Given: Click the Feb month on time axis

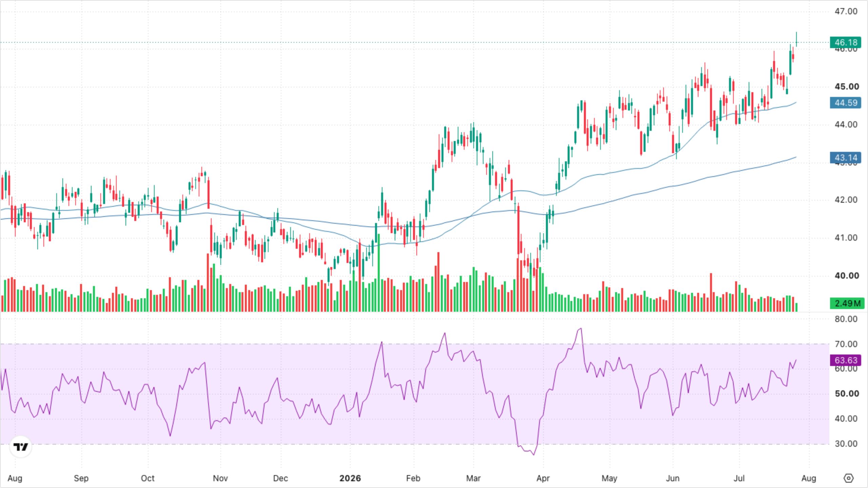Looking at the screenshot, I should 413,478.
